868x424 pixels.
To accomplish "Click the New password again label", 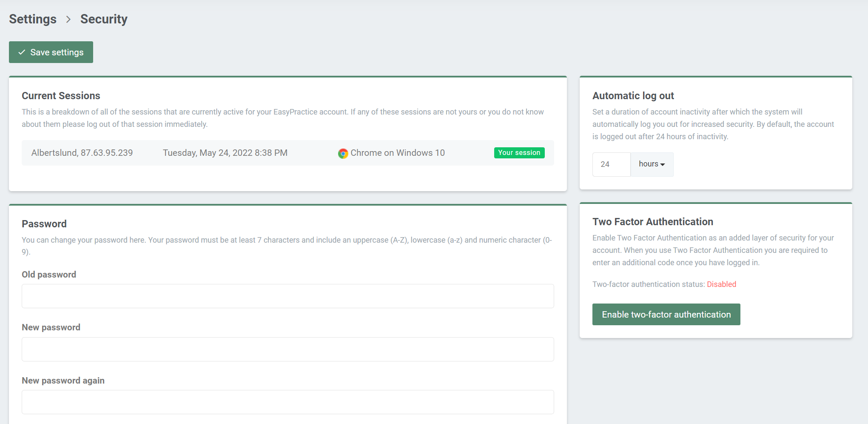I will coord(63,381).
